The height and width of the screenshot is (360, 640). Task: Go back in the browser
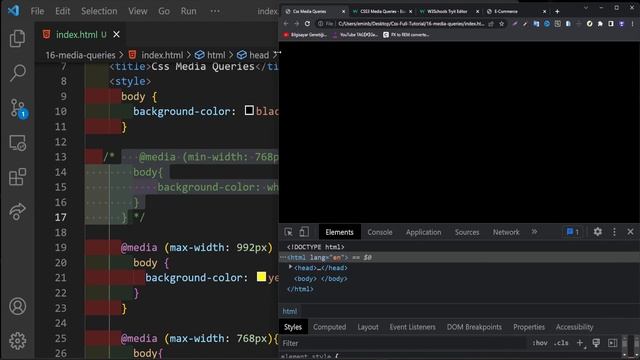point(286,24)
